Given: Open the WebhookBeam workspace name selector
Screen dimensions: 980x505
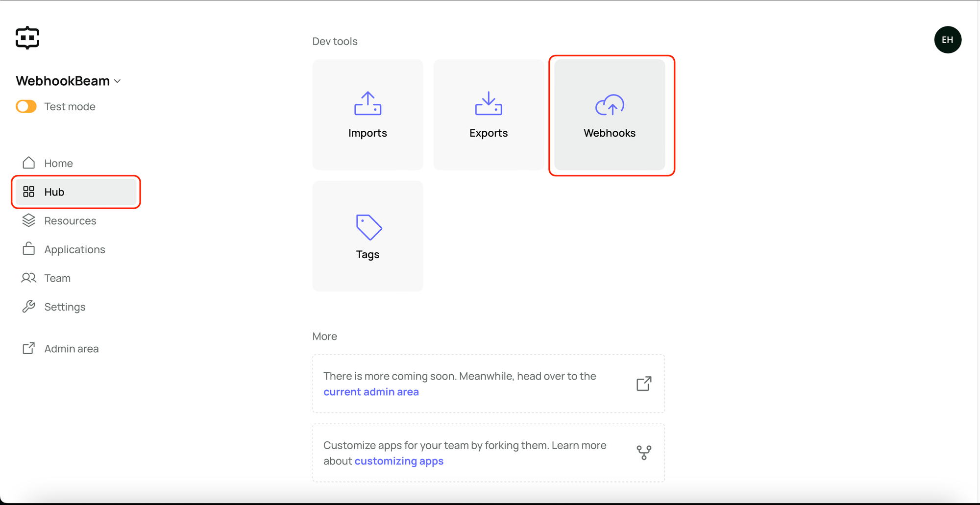Looking at the screenshot, I should (63, 81).
